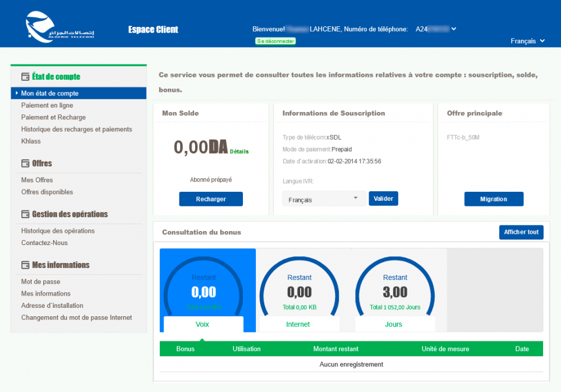This screenshot has height=392, width=561.
Task: Go to Historique des recharges et paiements
Action: tap(76, 130)
